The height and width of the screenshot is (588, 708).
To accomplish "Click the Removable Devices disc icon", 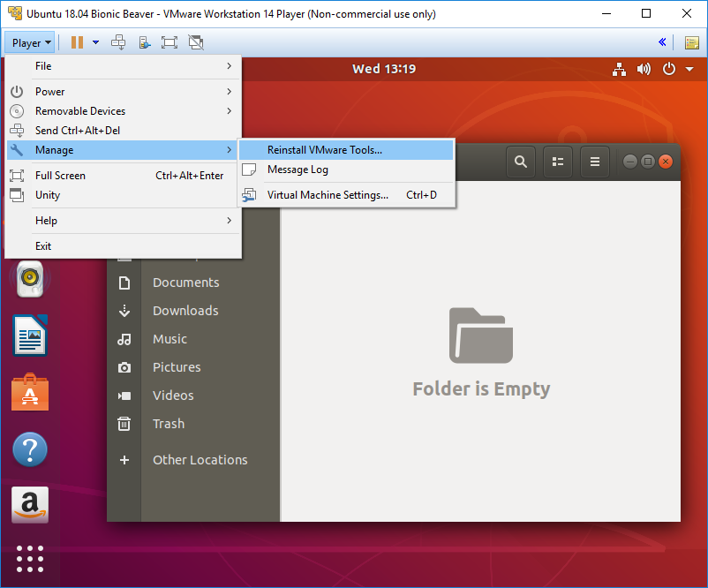I will (17, 111).
